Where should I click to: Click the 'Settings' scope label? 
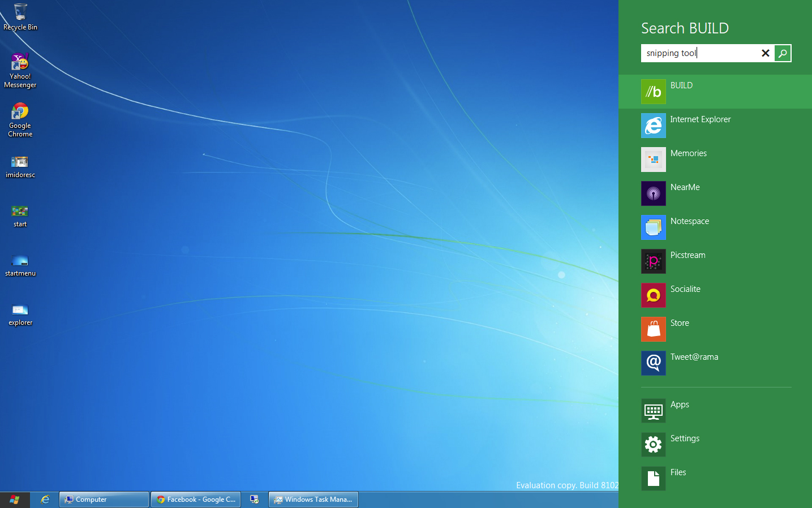tap(685, 438)
